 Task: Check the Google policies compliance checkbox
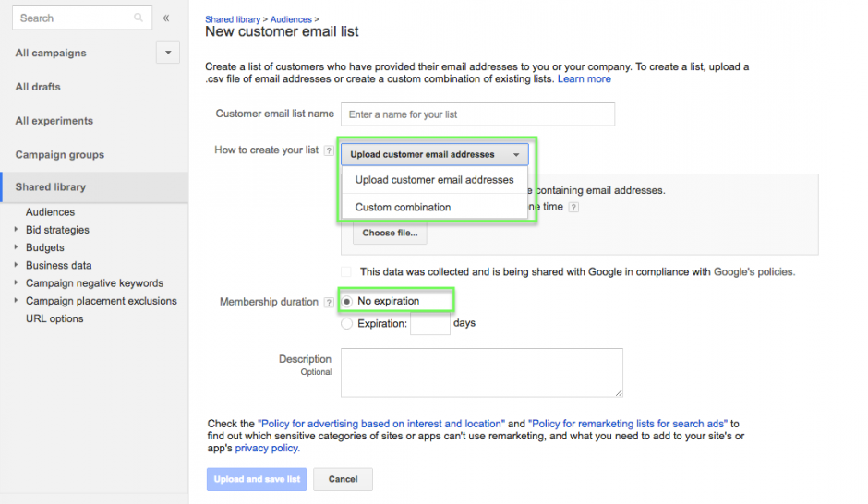(x=346, y=271)
